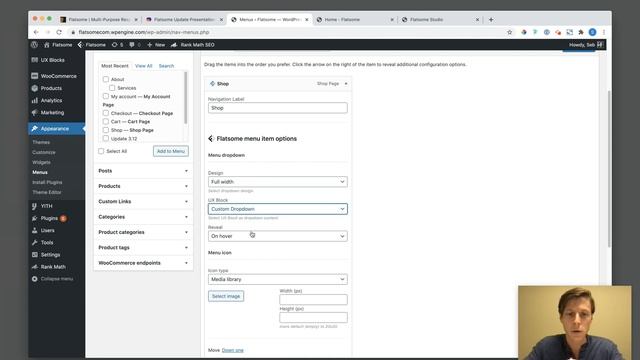Screen dimensions: 640x360
Task: Check the Services page checkbox
Action: click(112, 88)
